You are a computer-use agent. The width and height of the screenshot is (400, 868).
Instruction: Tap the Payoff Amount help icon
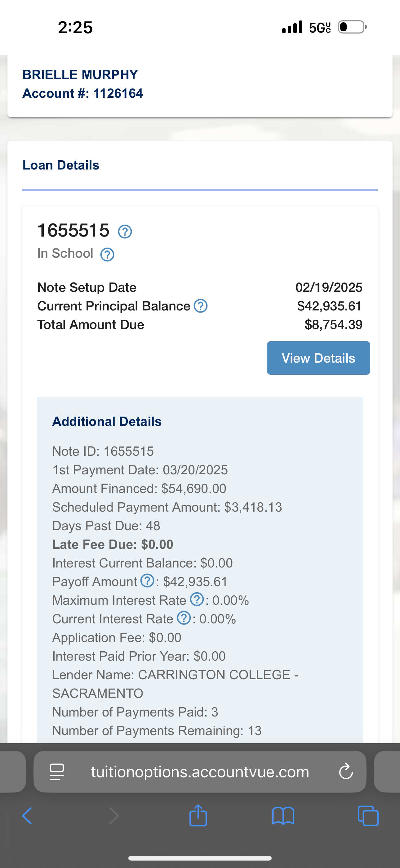(147, 581)
